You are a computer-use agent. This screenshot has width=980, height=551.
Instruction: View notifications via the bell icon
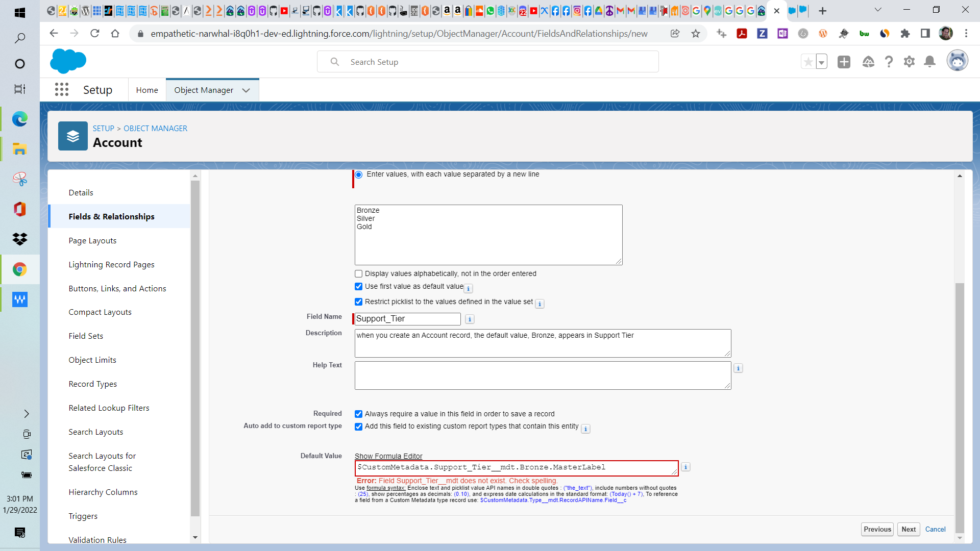tap(929, 61)
